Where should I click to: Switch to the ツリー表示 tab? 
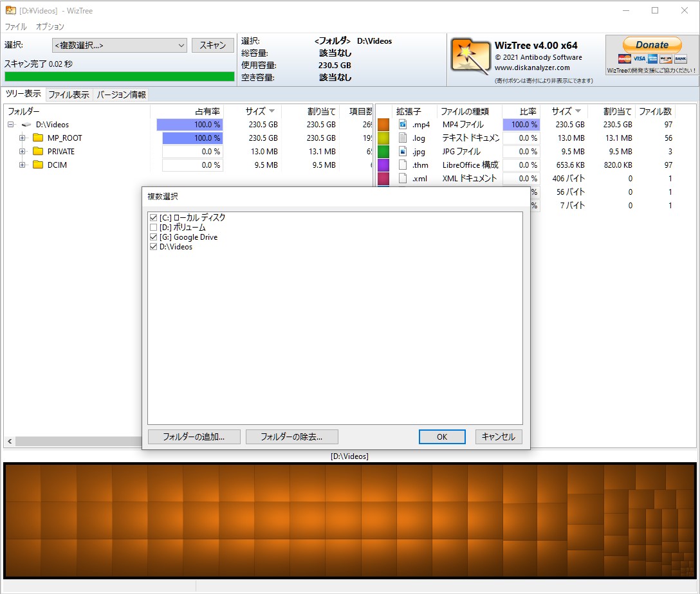23,94
